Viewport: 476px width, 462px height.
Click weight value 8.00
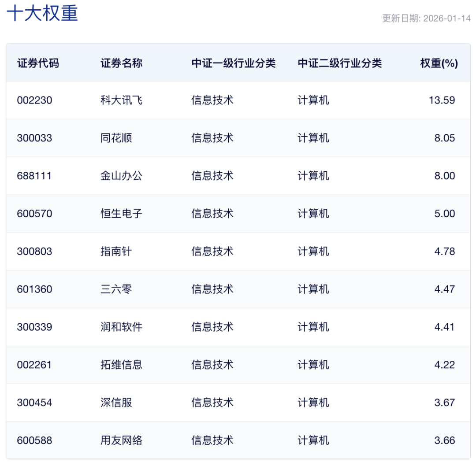[445, 176]
